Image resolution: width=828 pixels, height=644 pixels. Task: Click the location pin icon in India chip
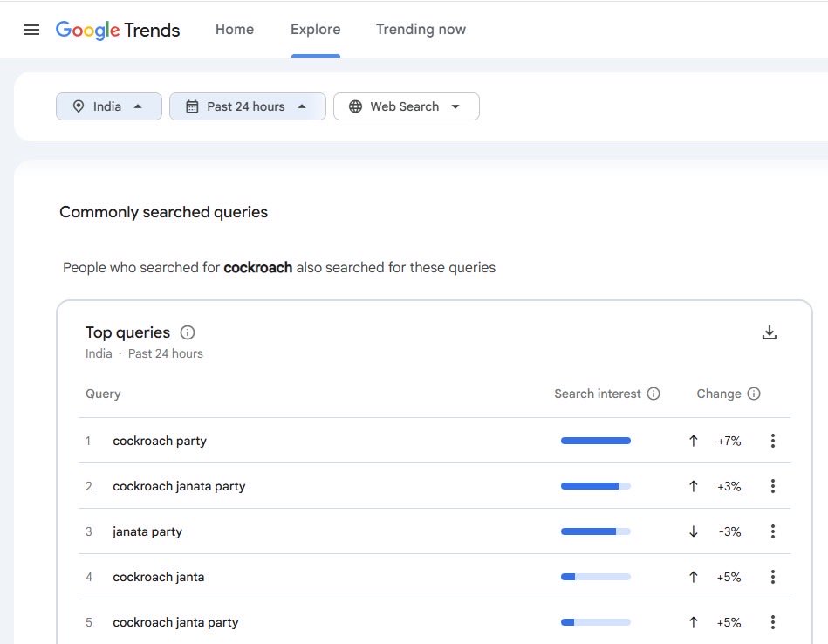pos(79,106)
